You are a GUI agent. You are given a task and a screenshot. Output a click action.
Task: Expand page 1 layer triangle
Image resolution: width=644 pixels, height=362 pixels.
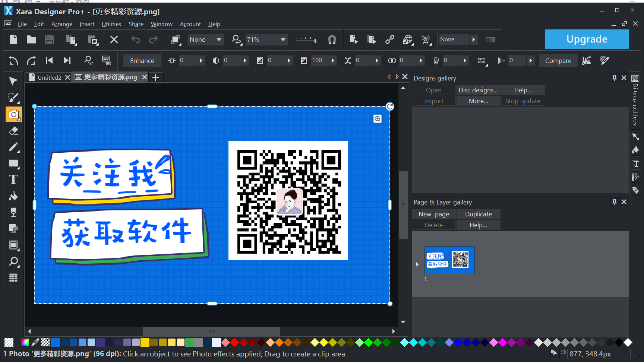(x=417, y=264)
